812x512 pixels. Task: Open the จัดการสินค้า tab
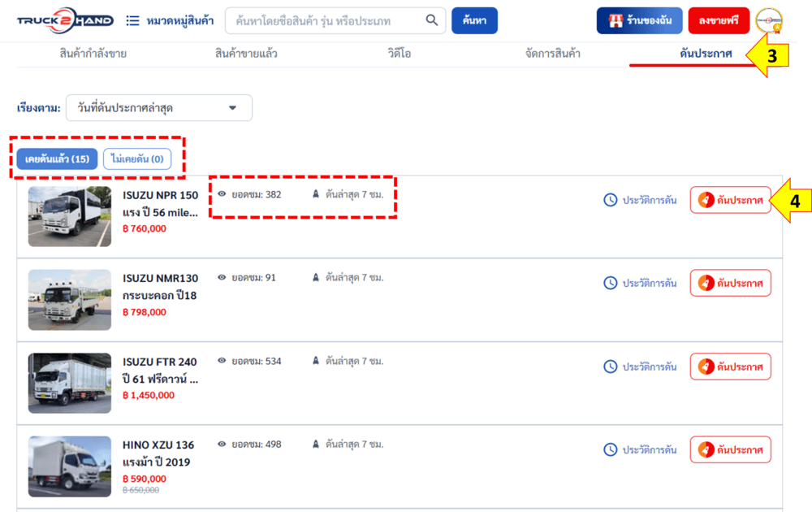coord(552,54)
